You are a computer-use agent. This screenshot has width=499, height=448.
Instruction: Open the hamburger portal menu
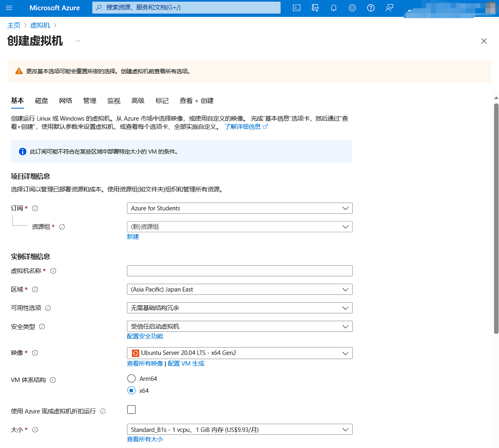click(9, 8)
